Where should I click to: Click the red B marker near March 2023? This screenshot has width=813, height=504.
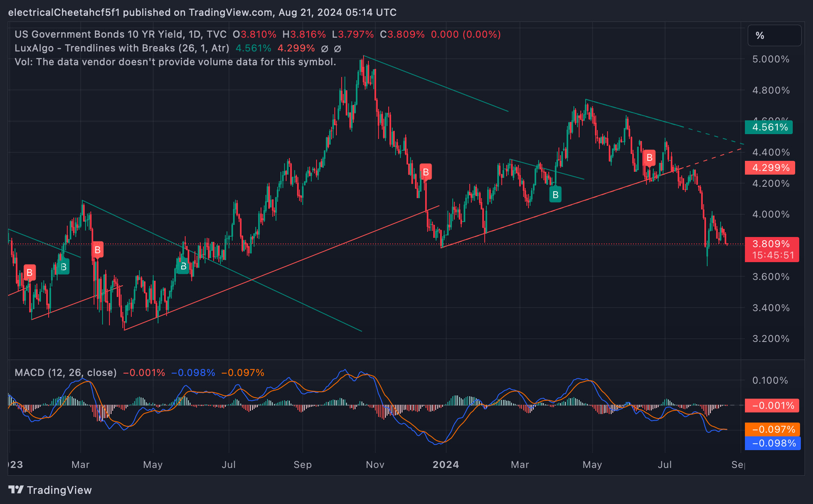coord(97,250)
